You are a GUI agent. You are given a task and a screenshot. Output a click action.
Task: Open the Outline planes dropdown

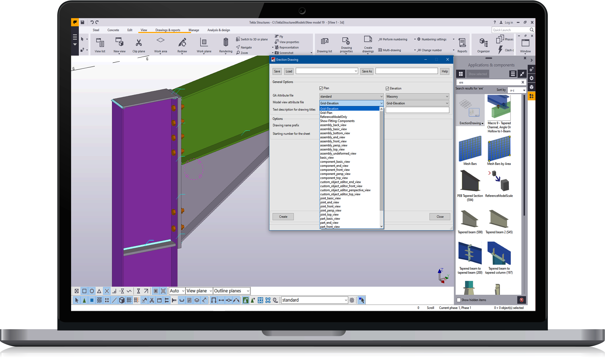(231, 291)
